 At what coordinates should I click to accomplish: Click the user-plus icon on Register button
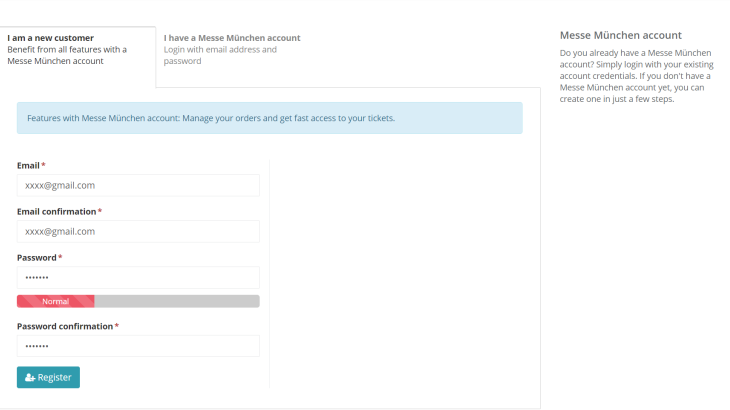pyautogui.click(x=30, y=378)
